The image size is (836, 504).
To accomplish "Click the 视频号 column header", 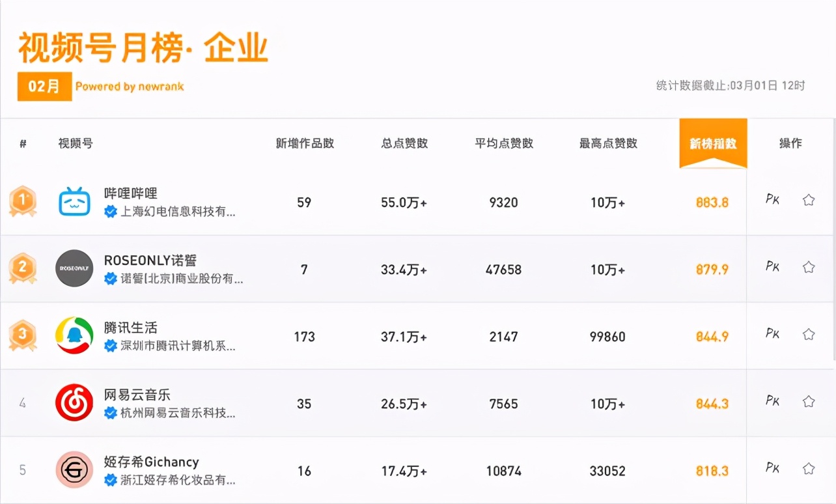I will 76,143.
